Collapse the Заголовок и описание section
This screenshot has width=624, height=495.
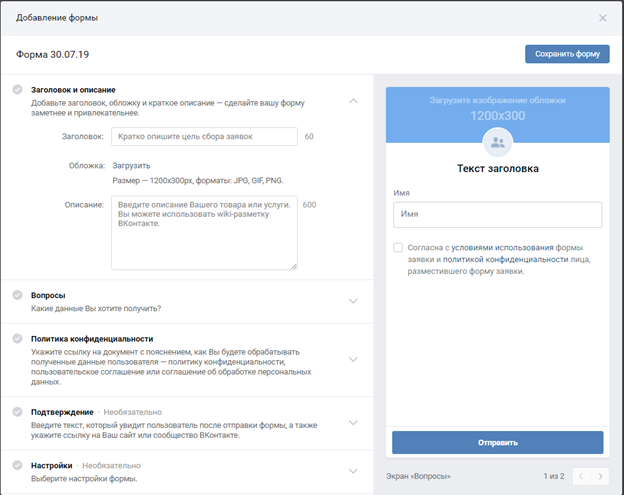click(353, 101)
